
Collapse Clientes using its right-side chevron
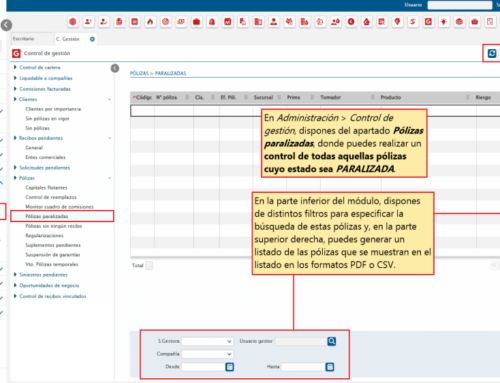[x=110, y=99]
